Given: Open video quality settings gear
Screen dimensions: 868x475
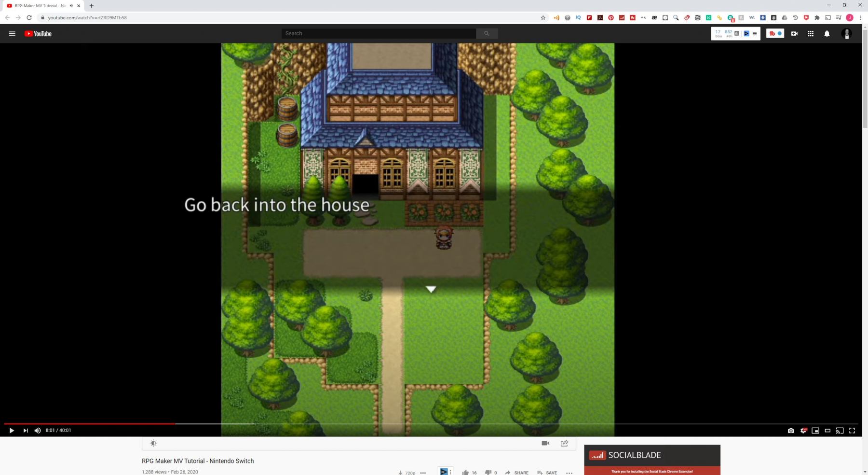Looking at the screenshot, I should coord(803,431).
